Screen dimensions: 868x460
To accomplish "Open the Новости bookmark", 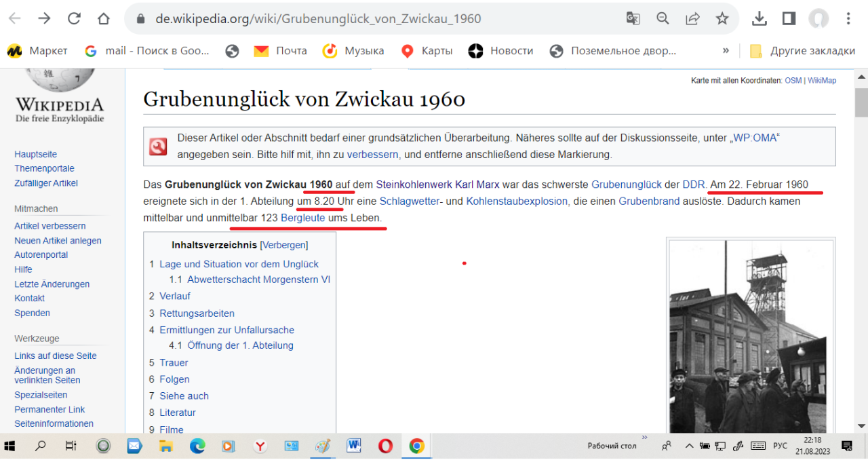I will [500, 51].
